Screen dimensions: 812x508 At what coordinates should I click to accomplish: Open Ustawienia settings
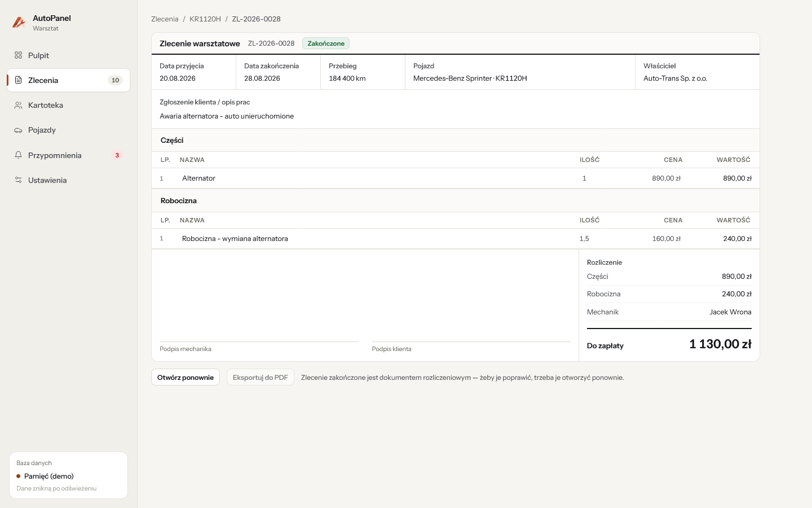(68, 180)
